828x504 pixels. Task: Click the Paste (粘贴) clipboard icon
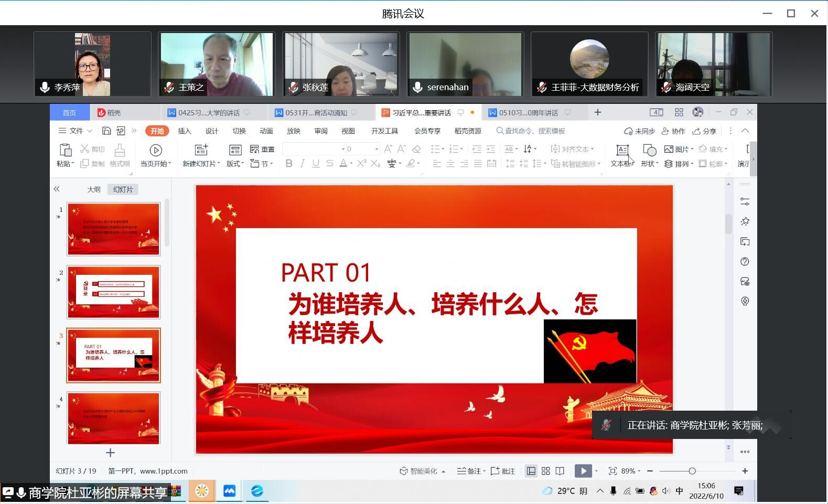pos(66,151)
